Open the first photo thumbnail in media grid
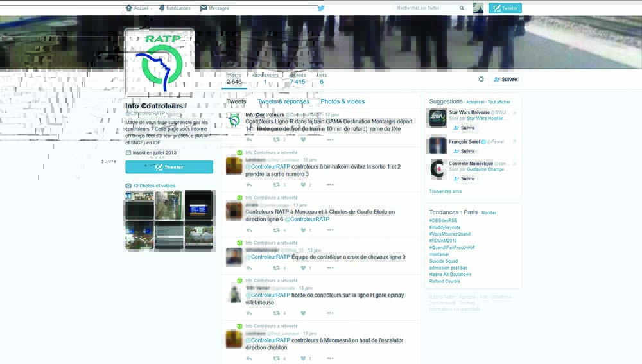The image size is (642, 364). tap(139, 205)
